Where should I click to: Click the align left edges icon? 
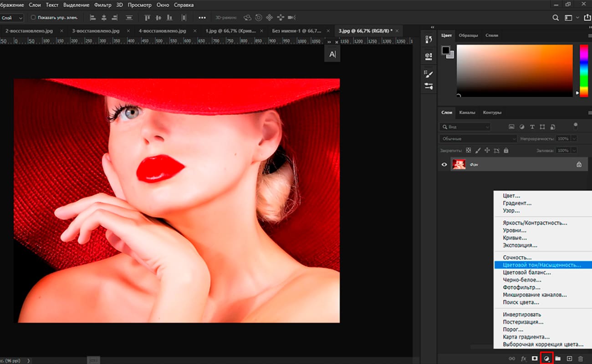93,18
